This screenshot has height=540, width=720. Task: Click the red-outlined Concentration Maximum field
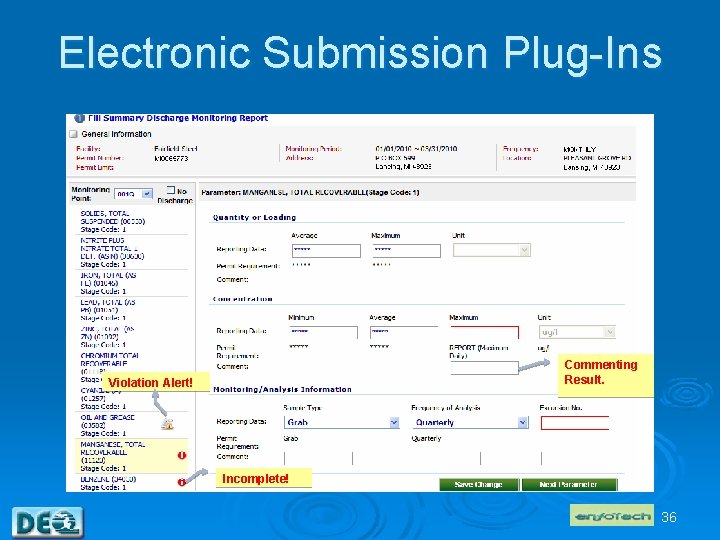coord(484,332)
